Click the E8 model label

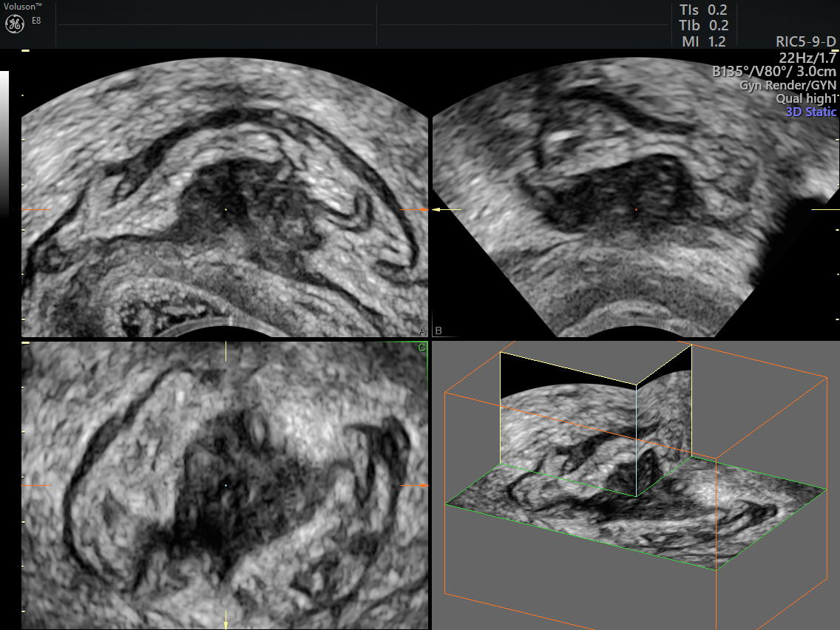(x=36, y=21)
